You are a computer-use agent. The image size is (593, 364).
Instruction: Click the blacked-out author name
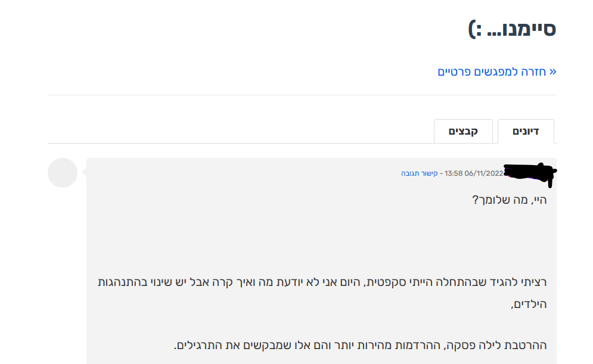click(x=530, y=172)
